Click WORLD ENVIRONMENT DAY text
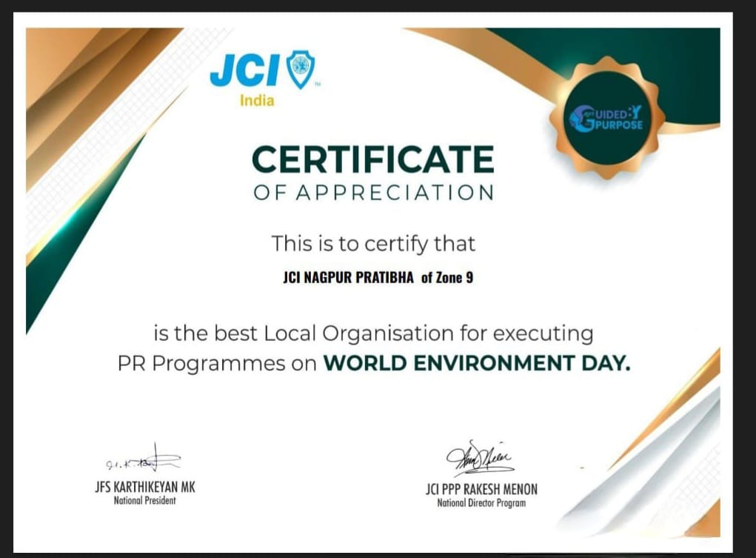The image size is (756, 558). click(x=476, y=363)
